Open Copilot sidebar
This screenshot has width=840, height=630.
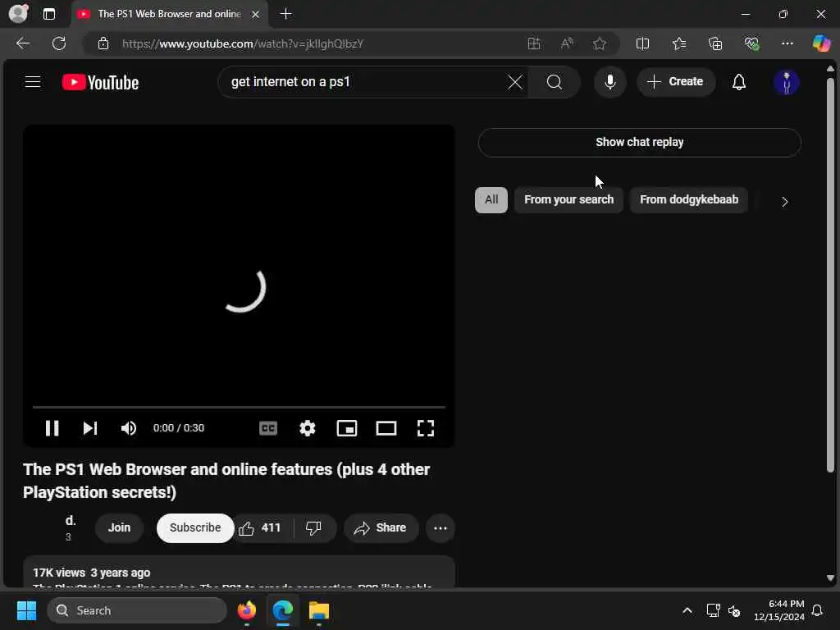pyautogui.click(x=820, y=43)
